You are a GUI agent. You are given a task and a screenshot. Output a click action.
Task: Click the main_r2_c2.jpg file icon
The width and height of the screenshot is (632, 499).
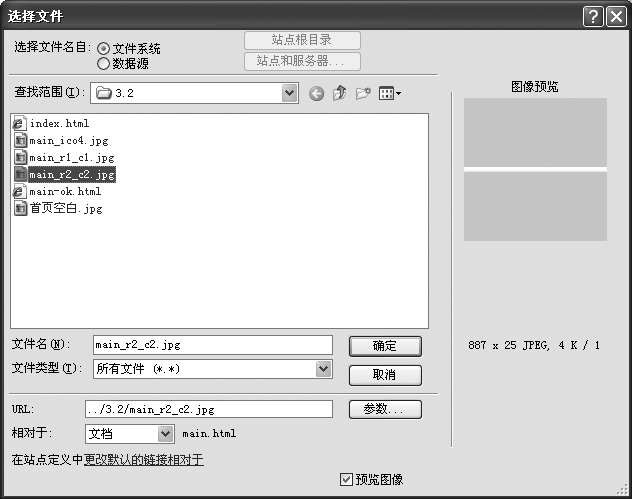pos(20,174)
